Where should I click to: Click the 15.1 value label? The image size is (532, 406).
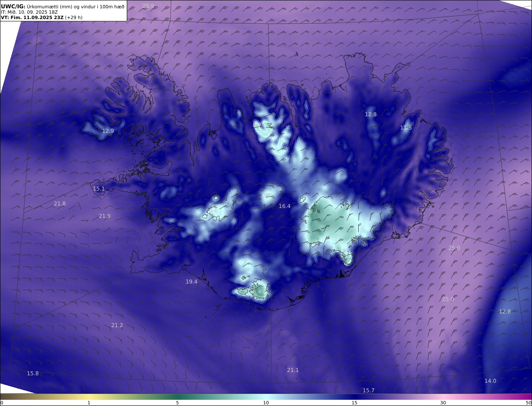pos(99,188)
